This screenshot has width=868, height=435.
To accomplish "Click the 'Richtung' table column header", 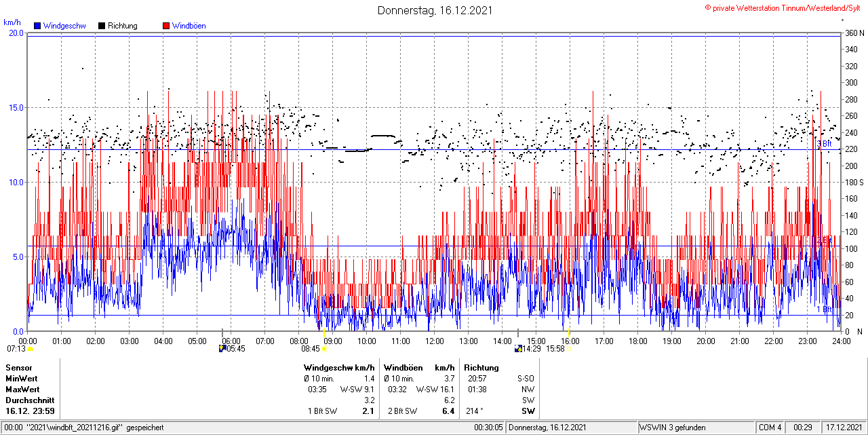I will coord(481,367).
